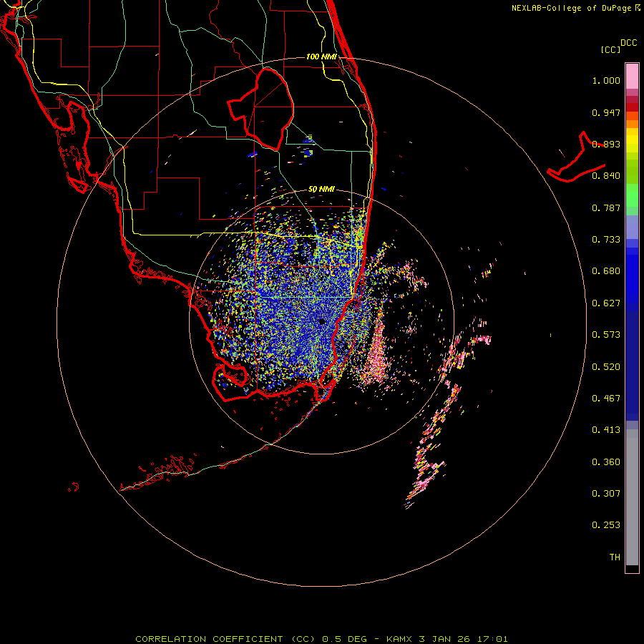Select the 0.573 scale value

tap(606, 335)
